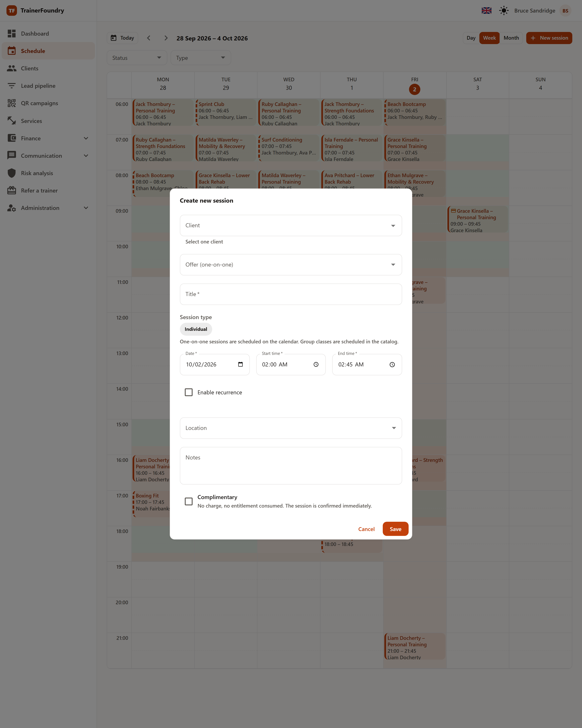The height and width of the screenshot is (728, 582).
Task: Open the Start time clock picker icon
Action: click(x=316, y=364)
